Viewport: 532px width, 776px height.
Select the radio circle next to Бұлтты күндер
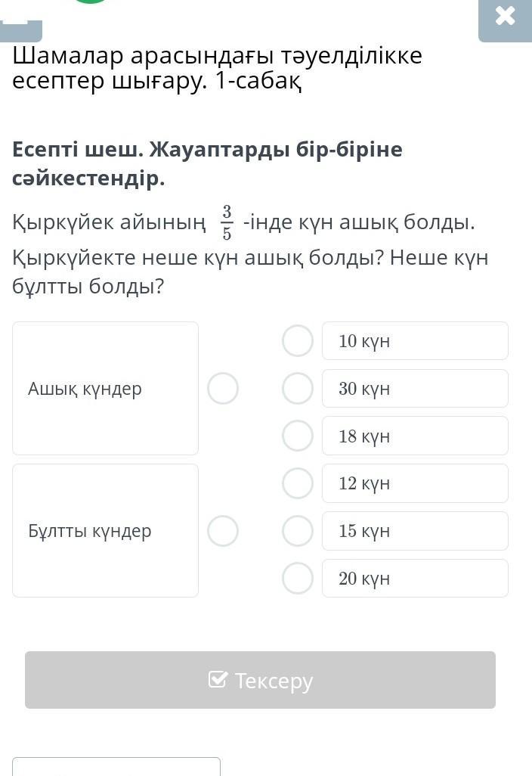[223, 530]
